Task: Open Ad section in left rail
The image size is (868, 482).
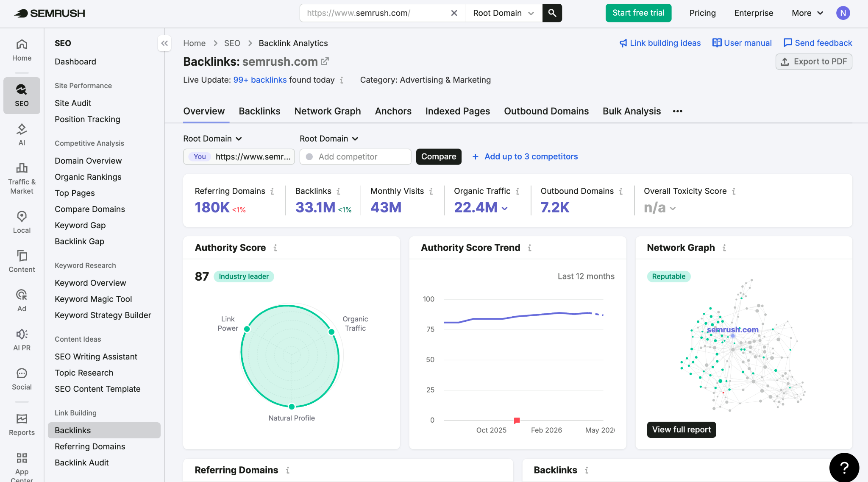Action: [22, 301]
